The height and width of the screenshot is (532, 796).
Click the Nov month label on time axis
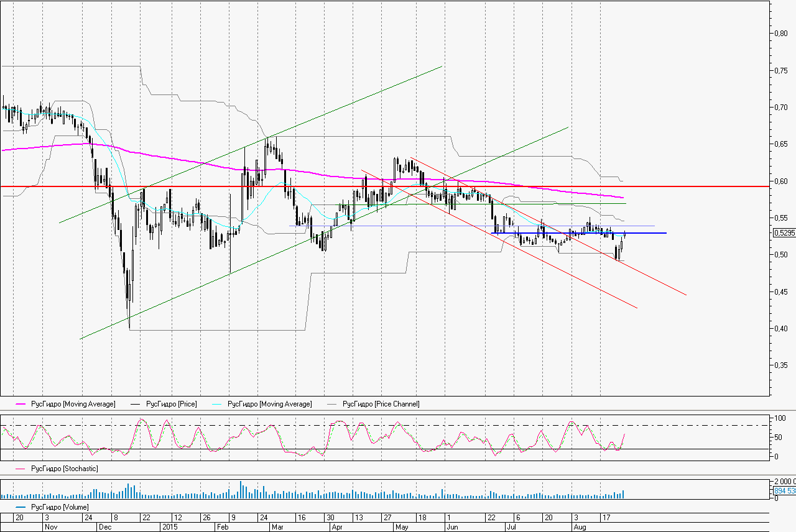pyautogui.click(x=50, y=526)
